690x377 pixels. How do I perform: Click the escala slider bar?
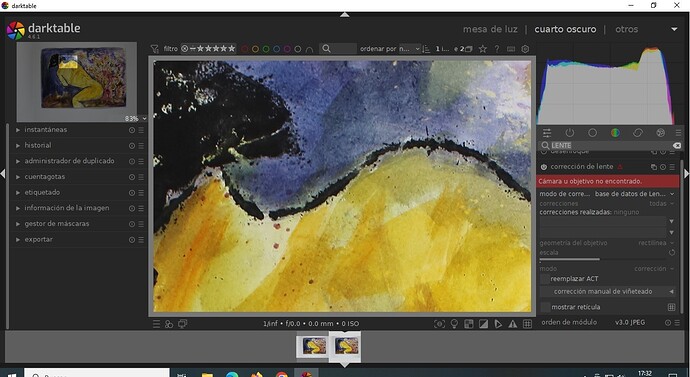[x=602, y=259]
